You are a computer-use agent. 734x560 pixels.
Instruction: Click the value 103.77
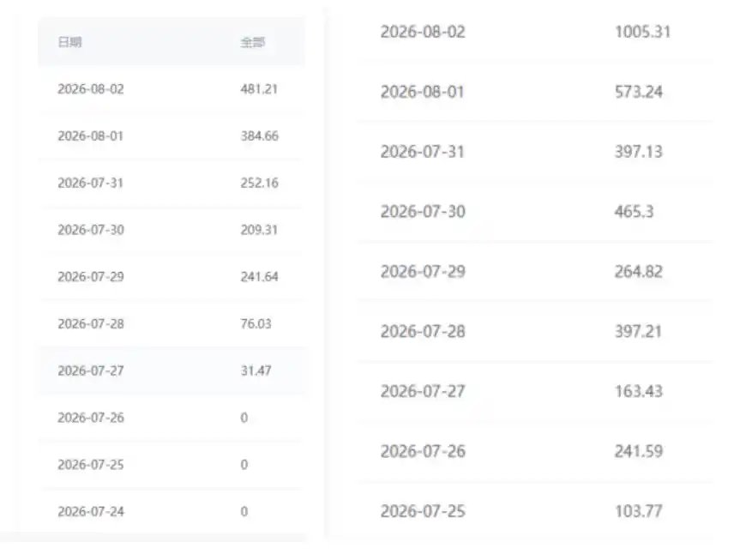(x=639, y=511)
